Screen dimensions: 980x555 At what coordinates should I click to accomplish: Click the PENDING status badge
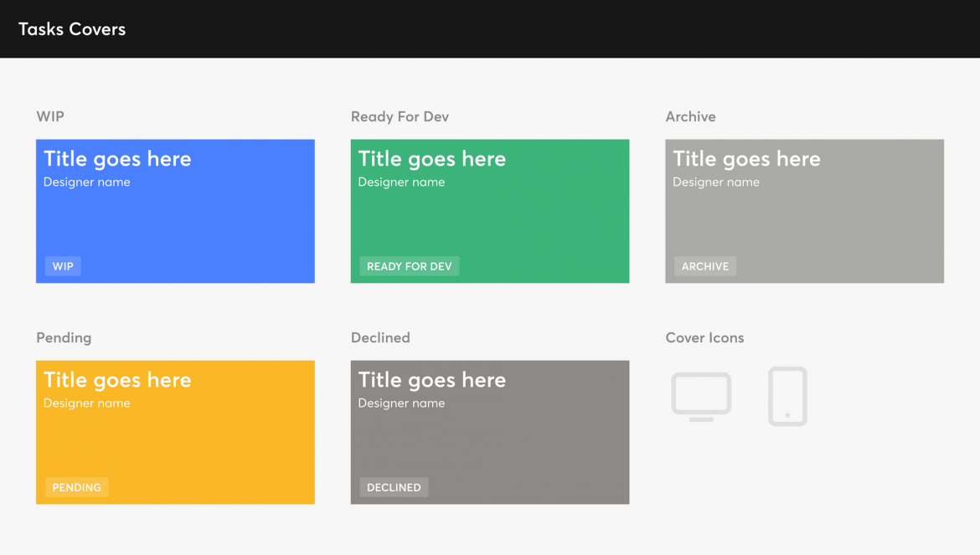click(76, 486)
